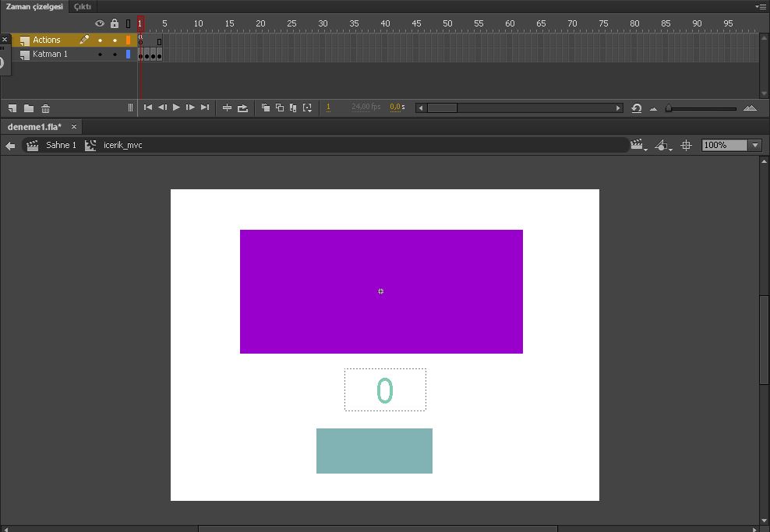
Task: Create a new layer folder
Action: pyautogui.click(x=29, y=108)
